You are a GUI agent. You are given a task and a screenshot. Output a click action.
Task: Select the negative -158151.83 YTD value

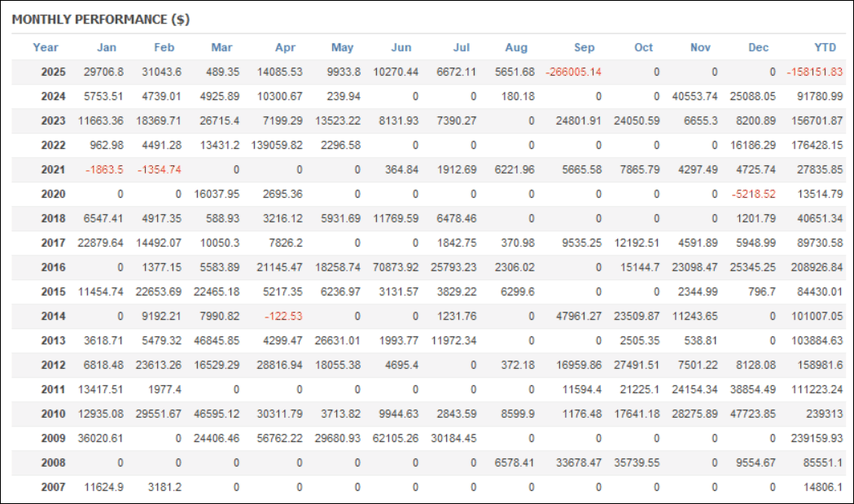point(815,72)
